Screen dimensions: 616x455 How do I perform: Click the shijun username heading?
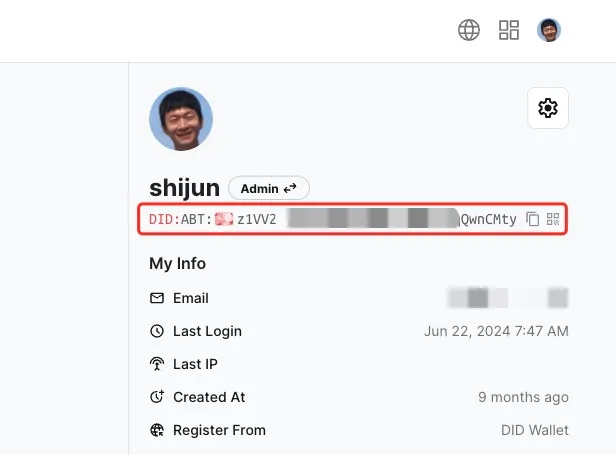tap(184, 188)
